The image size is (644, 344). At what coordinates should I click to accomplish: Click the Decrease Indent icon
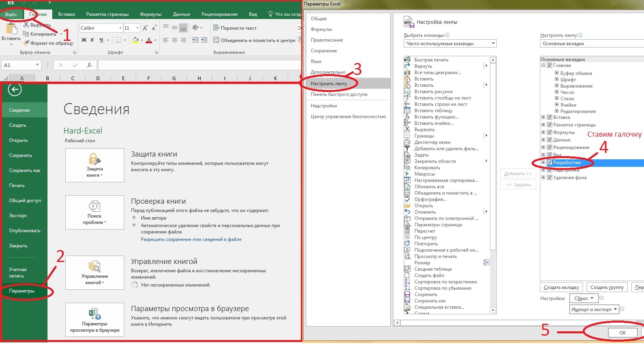point(195,40)
